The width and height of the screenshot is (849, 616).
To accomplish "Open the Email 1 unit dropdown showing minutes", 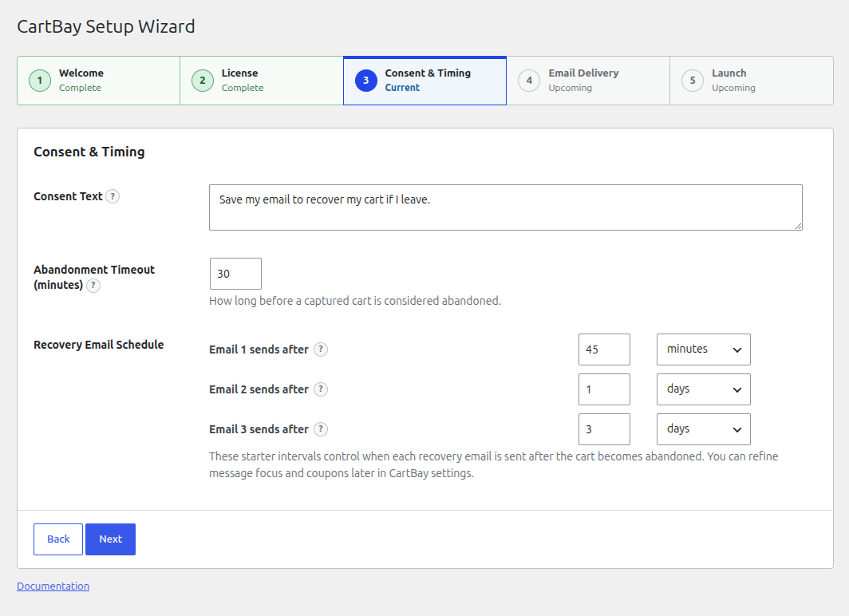I will 703,349.
